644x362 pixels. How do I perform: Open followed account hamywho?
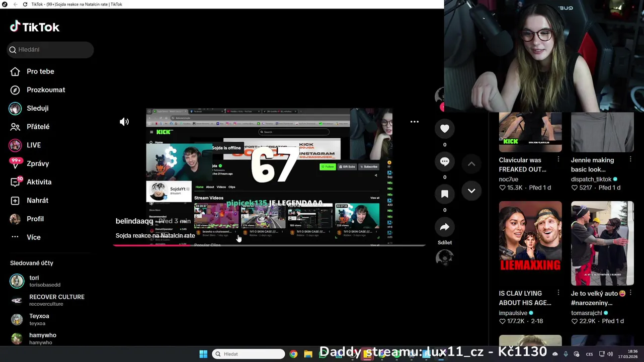(33, 338)
